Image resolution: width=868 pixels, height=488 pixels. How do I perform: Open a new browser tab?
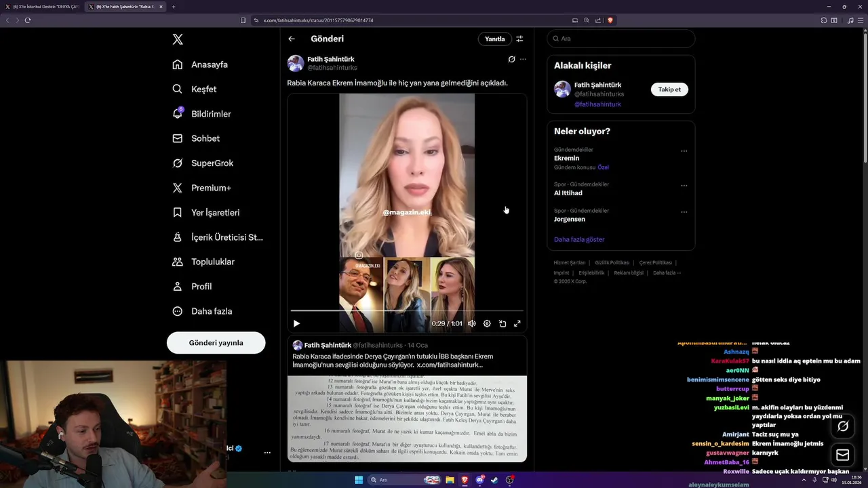[174, 7]
